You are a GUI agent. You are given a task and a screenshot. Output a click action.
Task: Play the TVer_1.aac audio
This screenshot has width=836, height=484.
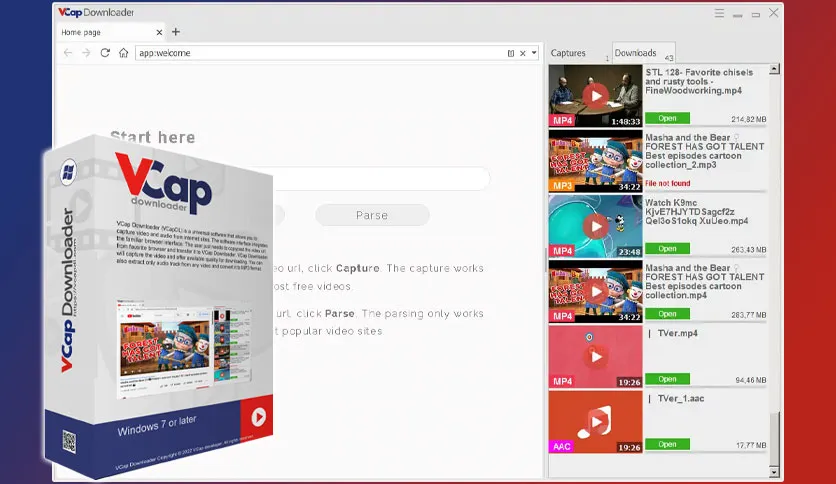click(x=596, y=422)
